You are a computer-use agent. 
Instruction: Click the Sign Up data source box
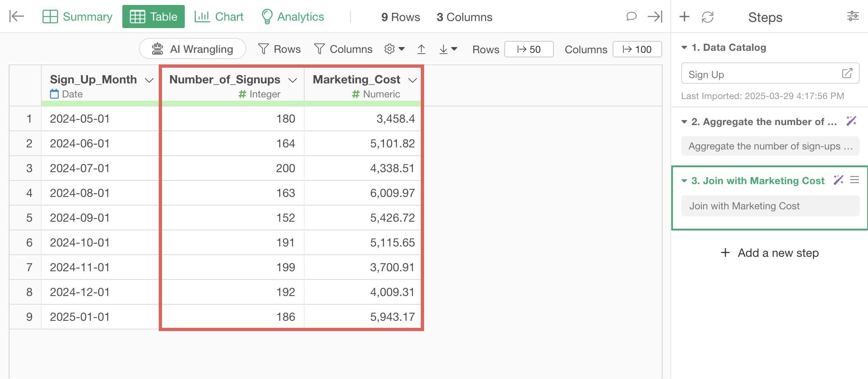[770, 73]
